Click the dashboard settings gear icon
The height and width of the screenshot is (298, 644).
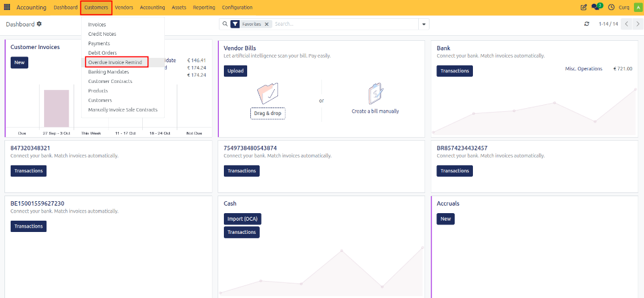coord(39,24)
